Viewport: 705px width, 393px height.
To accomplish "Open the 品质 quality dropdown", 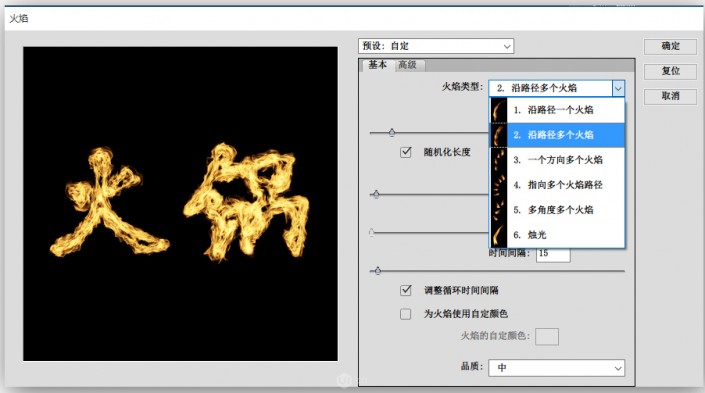I will click(x=557, y=368).
